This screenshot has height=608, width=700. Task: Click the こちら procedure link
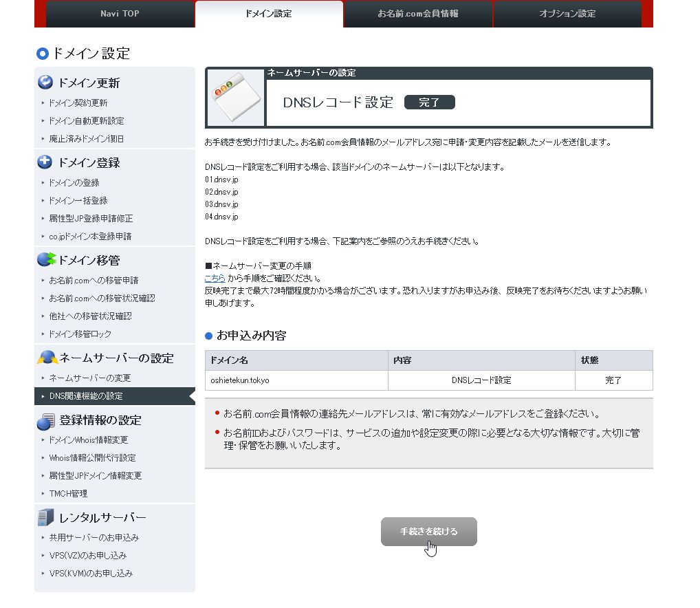(215, 278)
